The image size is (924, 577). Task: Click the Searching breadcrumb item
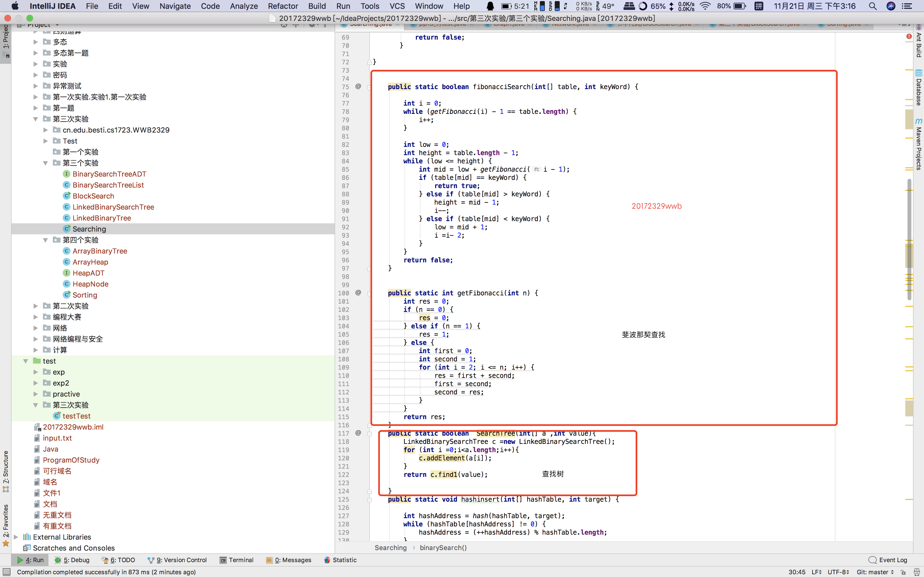[390, 548]
